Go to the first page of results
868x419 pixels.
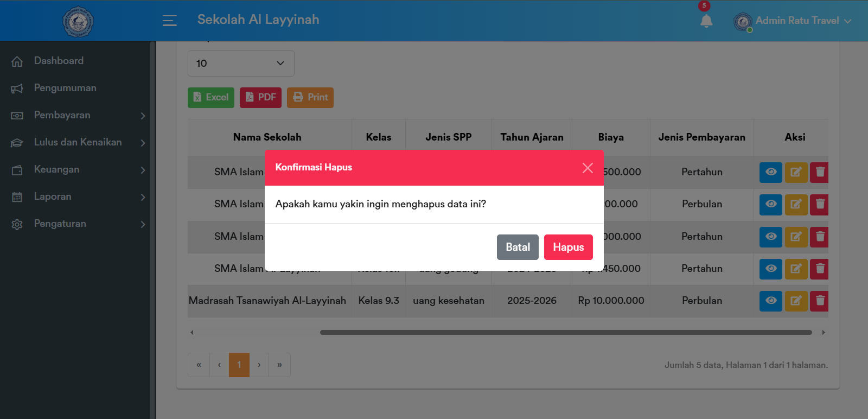[199, 365]
